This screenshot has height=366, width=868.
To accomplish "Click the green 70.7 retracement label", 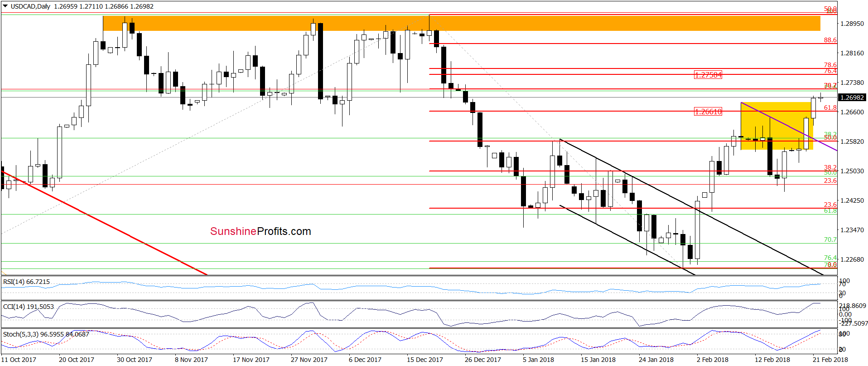I will (830, 239).
